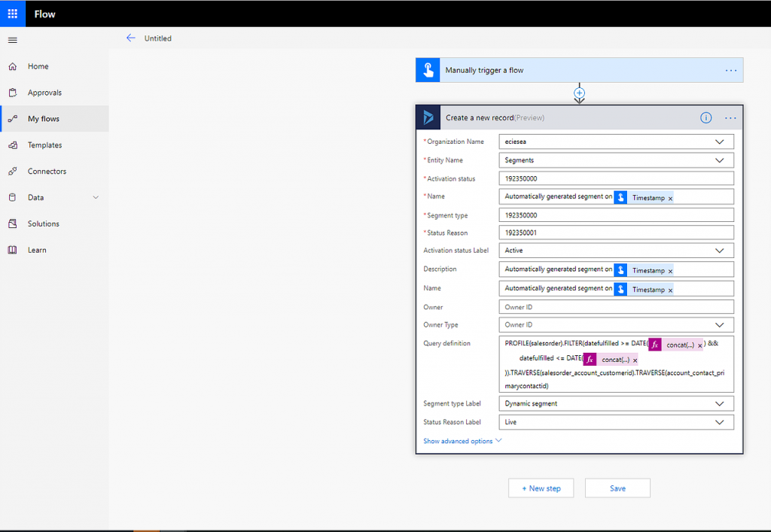Go back using the left arrow
The height and width of the screenshot is (532, 771).
point(130,38)
